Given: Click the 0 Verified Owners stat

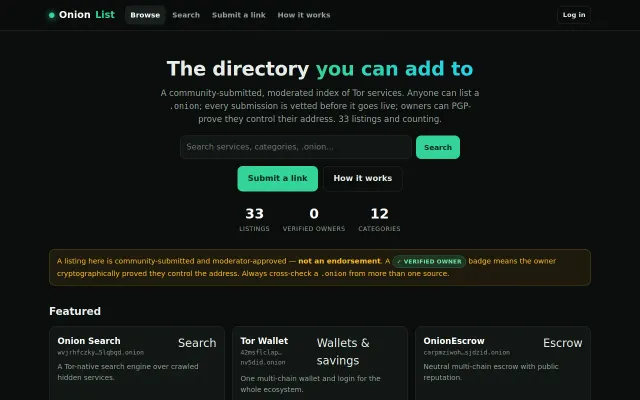Looking at the screenshot, I should click(x=314, y=220).
